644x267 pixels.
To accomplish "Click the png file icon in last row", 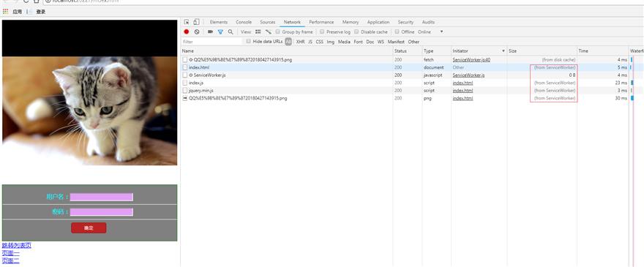I will [x=185, y=98].
